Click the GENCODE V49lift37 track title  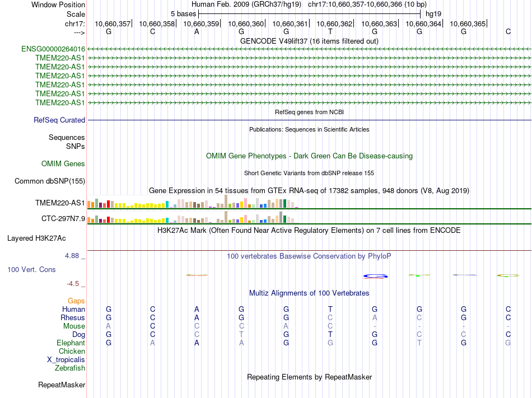pyautogui.click(x=309, y=41)
